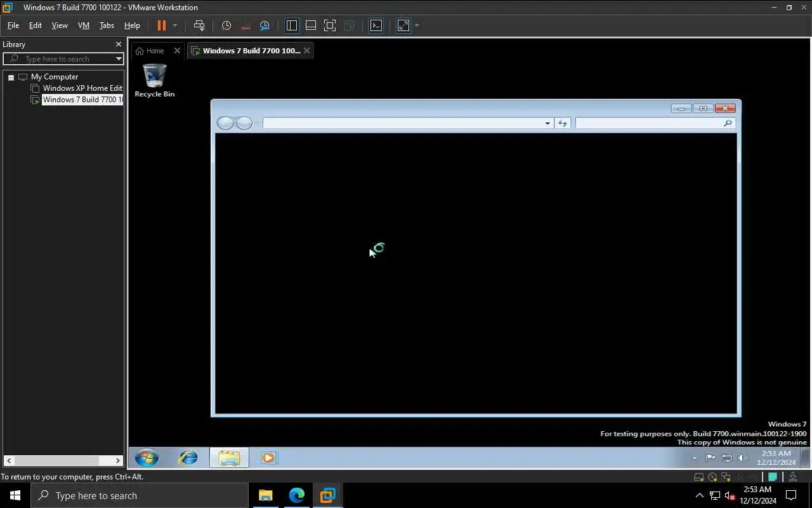Launch Internet Explorer from Windows 7 taskbar

pos(188,458)
